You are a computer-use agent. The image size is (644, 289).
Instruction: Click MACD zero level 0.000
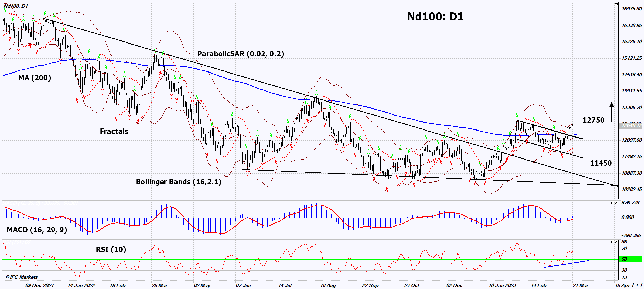coord(628,217)
